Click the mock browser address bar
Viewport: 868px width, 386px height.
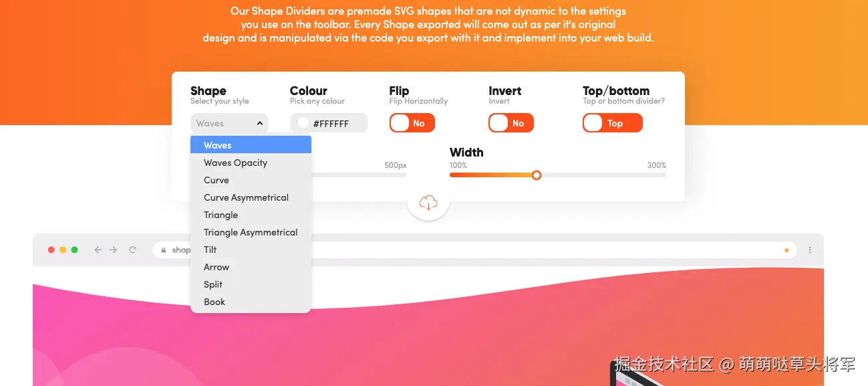[474, 250]
